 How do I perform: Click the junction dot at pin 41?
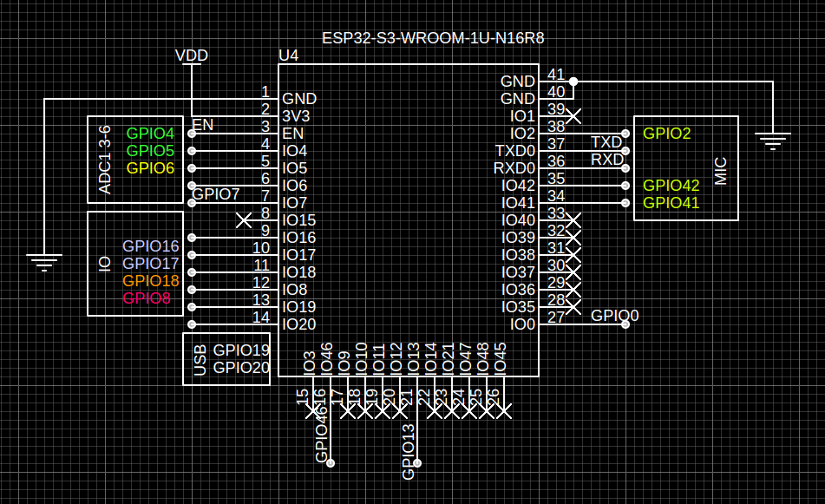(x=573, y=82)
